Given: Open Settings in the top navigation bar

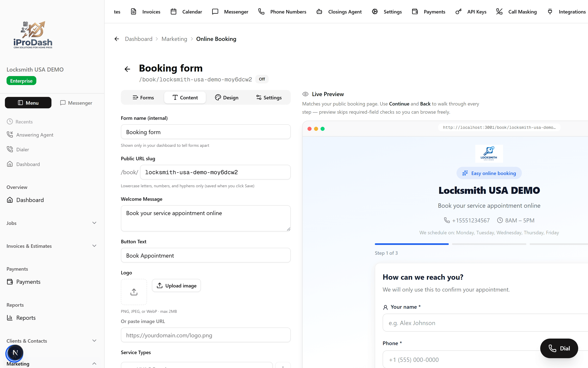Looking at the screenshot, I should [387, 12].
